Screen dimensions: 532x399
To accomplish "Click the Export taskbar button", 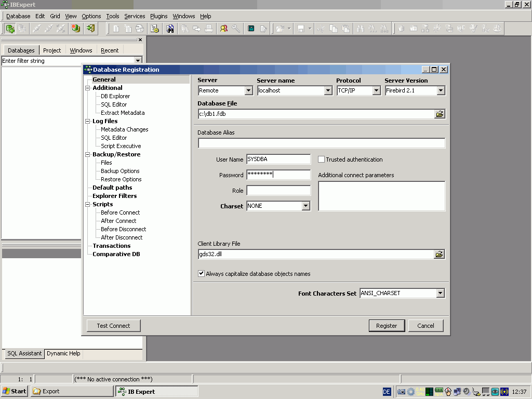I will coord(72,392).
